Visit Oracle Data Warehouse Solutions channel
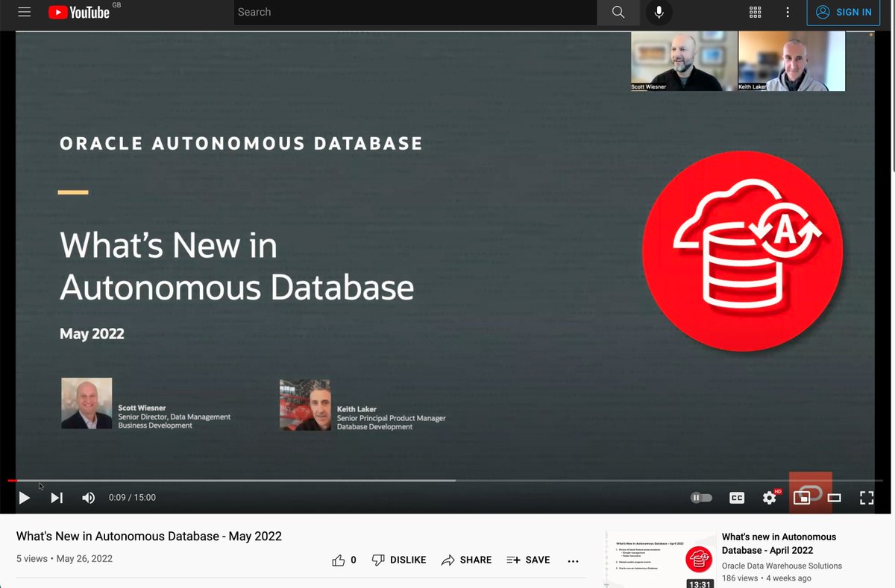The width and height of the screenshot is (895, 588). [782, 566]
